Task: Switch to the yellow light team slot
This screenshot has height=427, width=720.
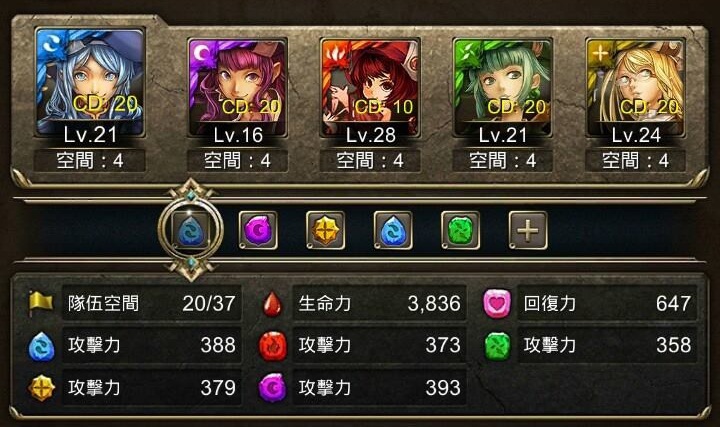Action: click(326, 230)
